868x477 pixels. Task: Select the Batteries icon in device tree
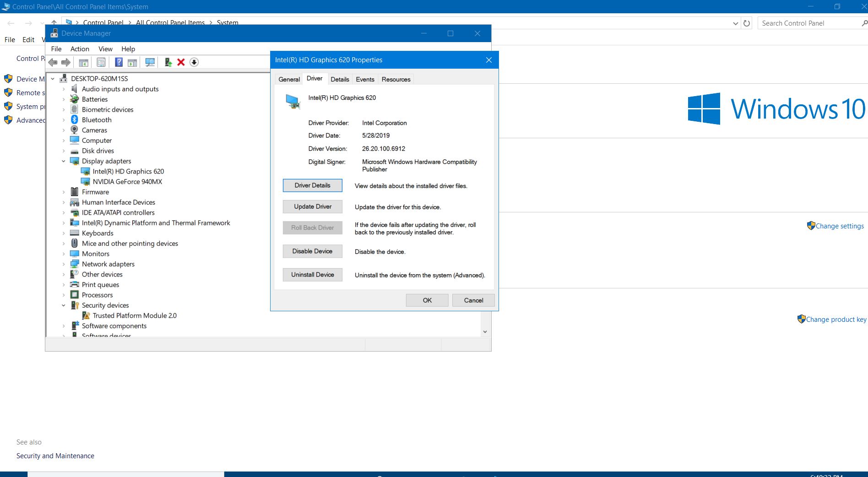point(74,99)
